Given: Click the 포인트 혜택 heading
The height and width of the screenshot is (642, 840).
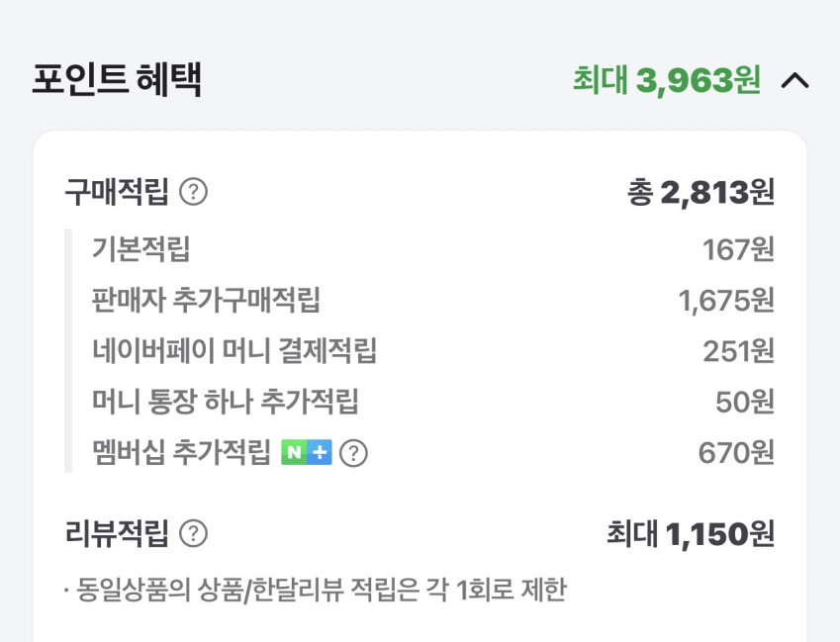Looking at the screenshot, I should tap(117, 80).
